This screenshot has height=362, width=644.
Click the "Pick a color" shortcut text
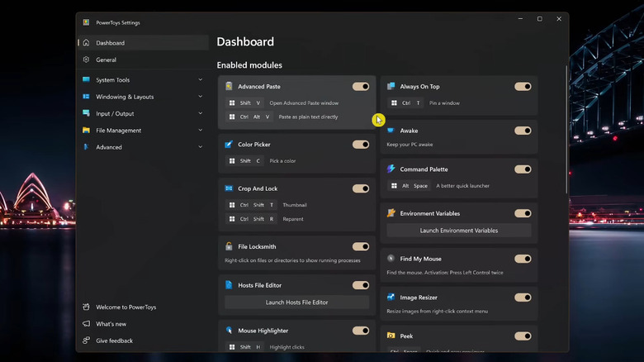282,161
